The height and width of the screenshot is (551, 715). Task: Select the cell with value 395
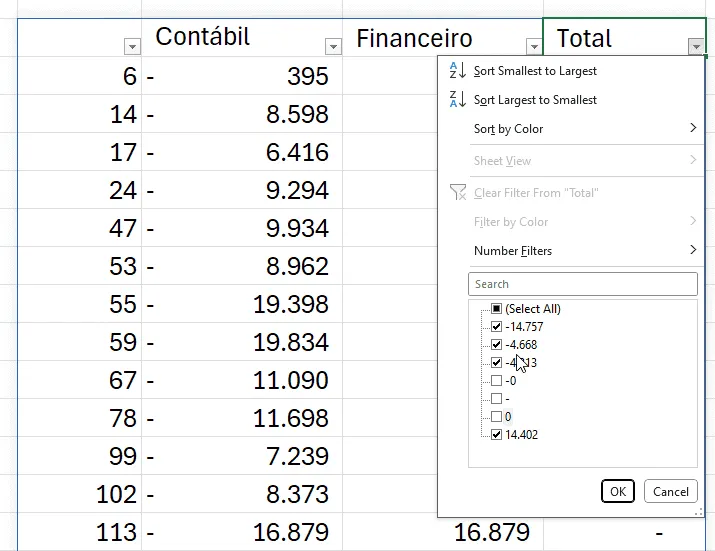tap(242, 76)
